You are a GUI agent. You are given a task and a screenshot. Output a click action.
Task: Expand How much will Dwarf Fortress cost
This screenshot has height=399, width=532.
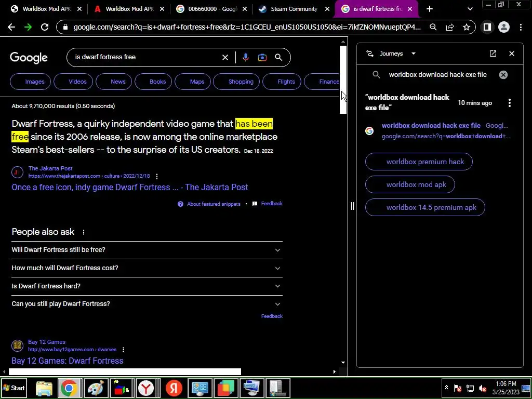click(x=147, y=268)
